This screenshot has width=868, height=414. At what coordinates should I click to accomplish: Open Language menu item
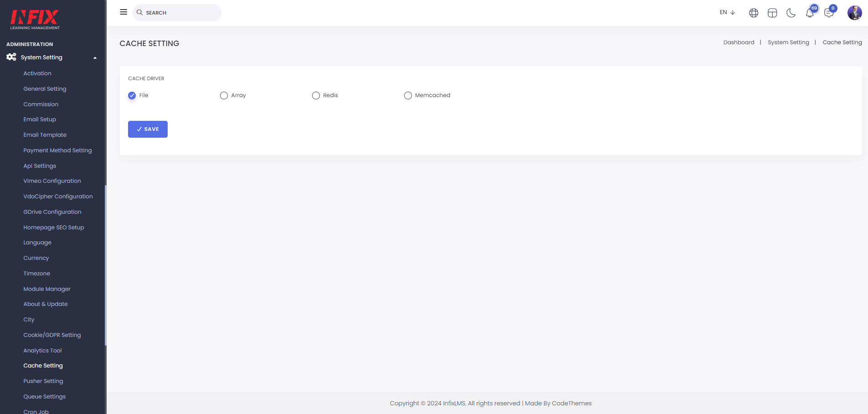pyautogui.click(x=37, y=243)
